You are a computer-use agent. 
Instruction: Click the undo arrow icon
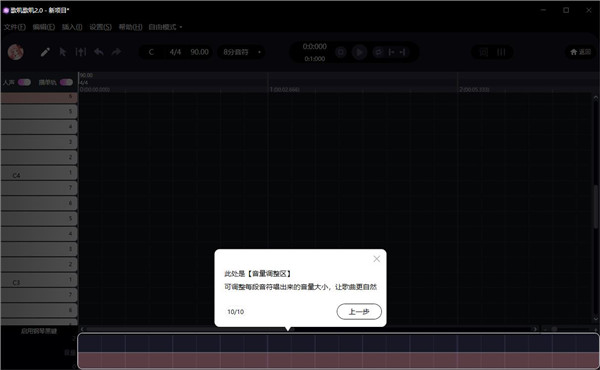click(x=99, y=52)
